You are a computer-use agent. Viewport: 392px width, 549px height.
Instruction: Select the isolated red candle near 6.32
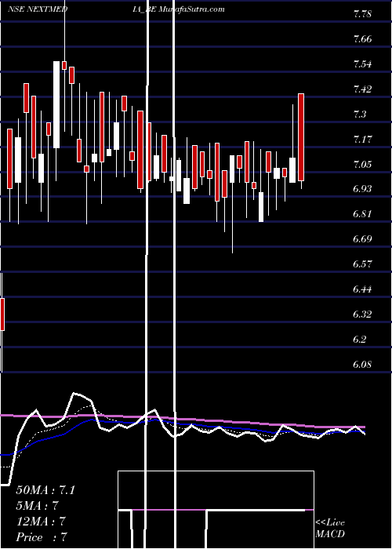(x=2, y=314)
